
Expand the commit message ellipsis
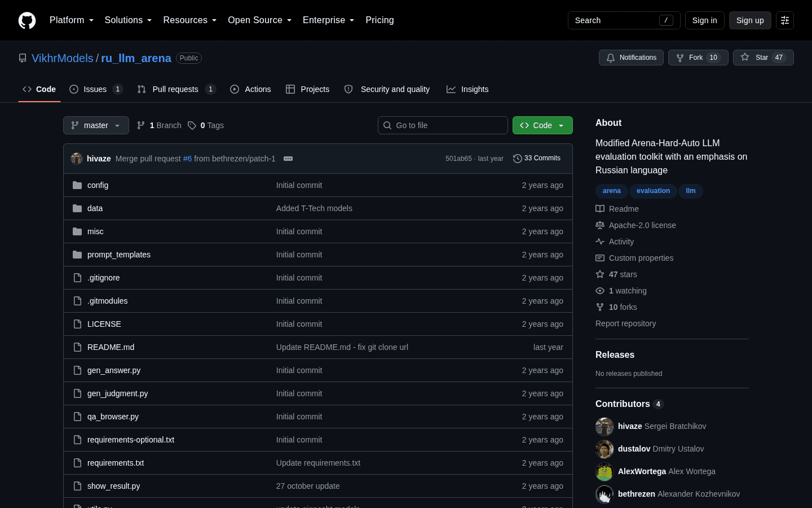[x=288, y=159]
